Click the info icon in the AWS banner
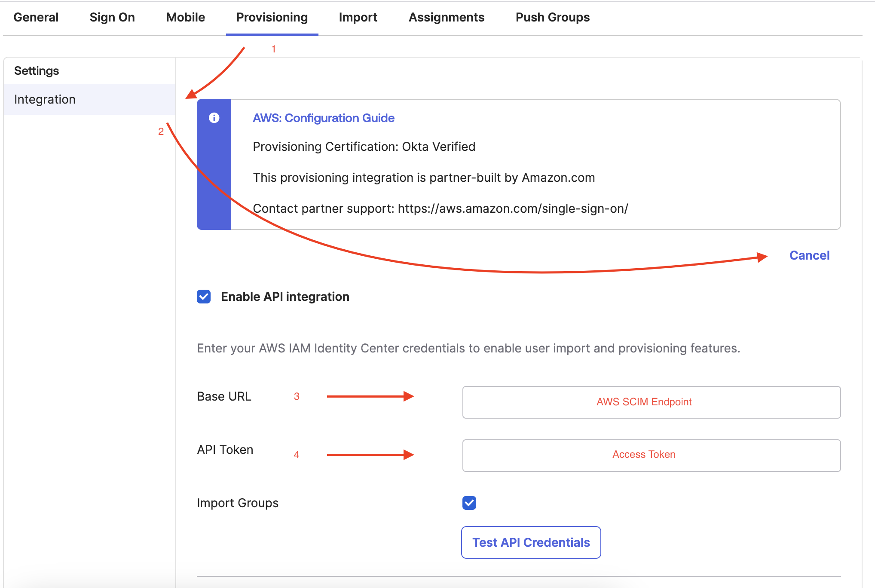 pyautogui.click(x=214, y=118)
